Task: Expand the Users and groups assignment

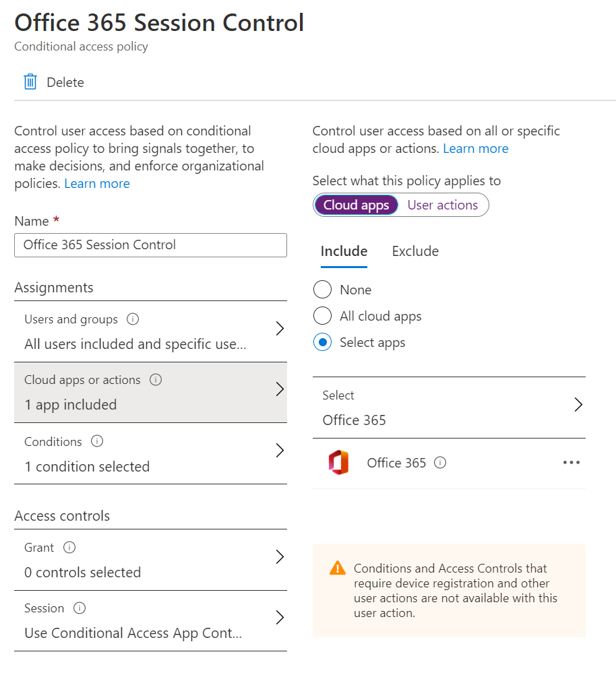Action: [279, 328]
